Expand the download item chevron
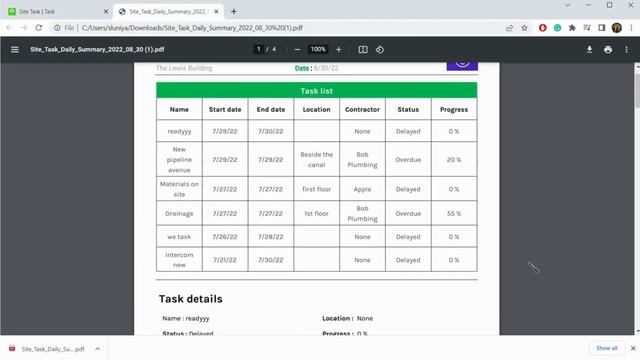This screenshot has width=640, height=360. (98, 349)
